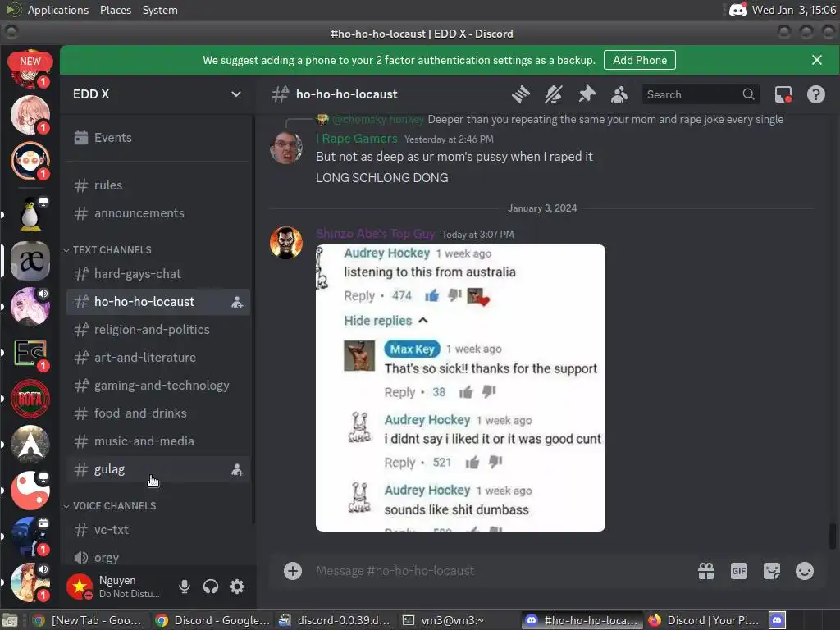This screenshot has height=630, width=840.
Task: Select the yin-yang server icon
Action: click(30, 491)
